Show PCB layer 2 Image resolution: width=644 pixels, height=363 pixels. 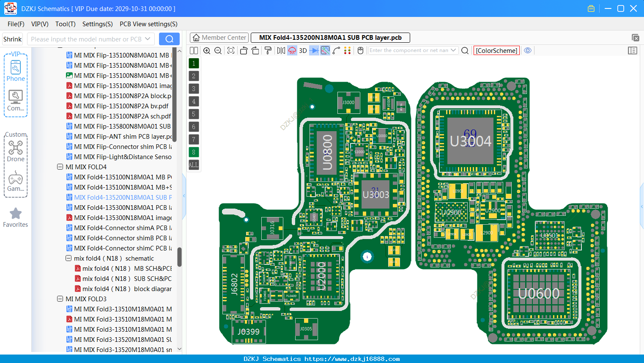194,76
